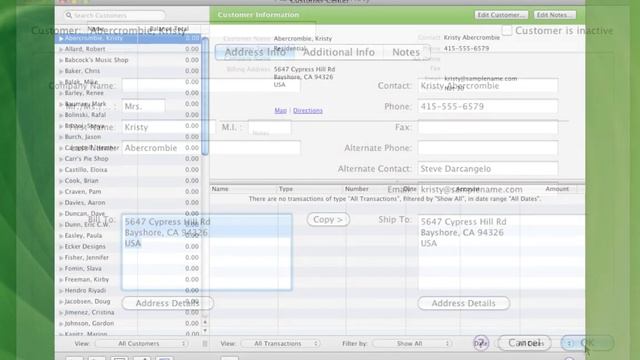Select Bolinski, Rafal in the list
Image resolution: width=640 pixels, height=360 pixels.
(128, 115)
